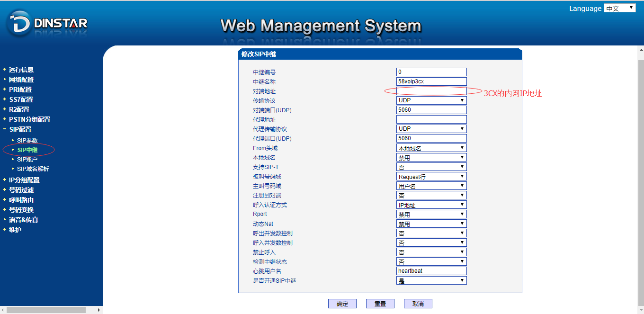
Task: Click the 心跳用户名 label text
Action: coord(267,271)
